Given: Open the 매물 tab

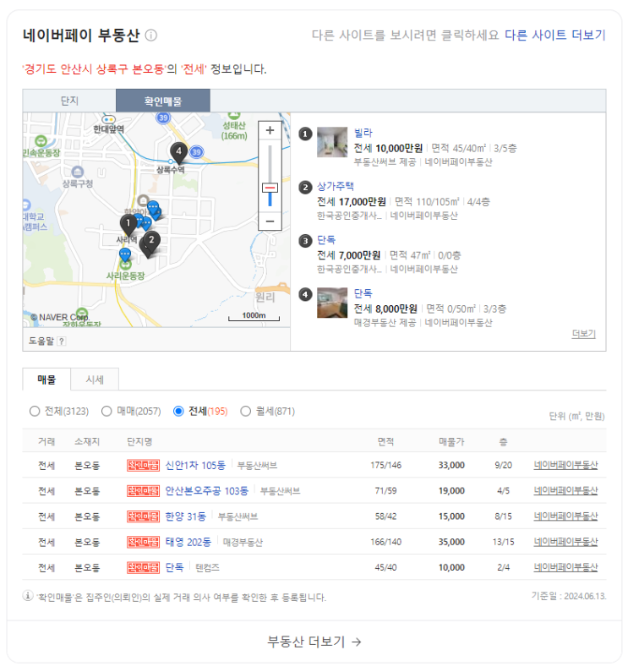Looking at the screenshot, I should pyautogui.click(x=46, y=380).
